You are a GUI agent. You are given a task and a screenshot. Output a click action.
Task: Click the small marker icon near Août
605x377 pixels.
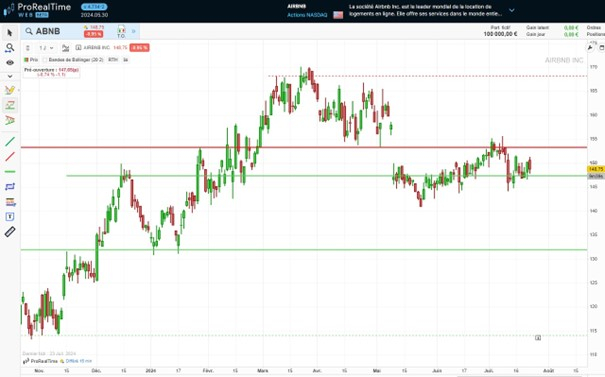coord(538,338)
